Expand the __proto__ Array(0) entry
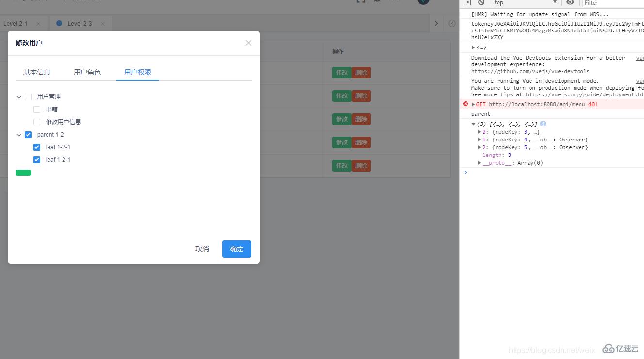644x359 pixels. 480,163
